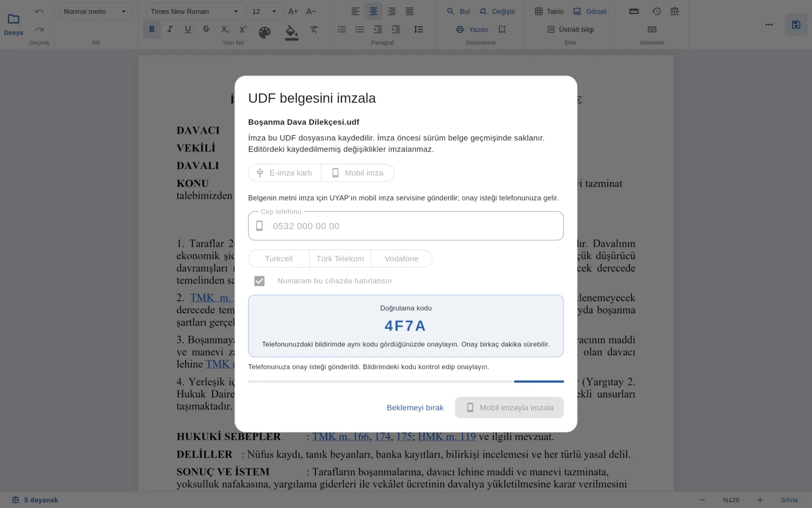
Task: Click 'Mobil imzayla imzala' button
Action: [x=510, y=407]
